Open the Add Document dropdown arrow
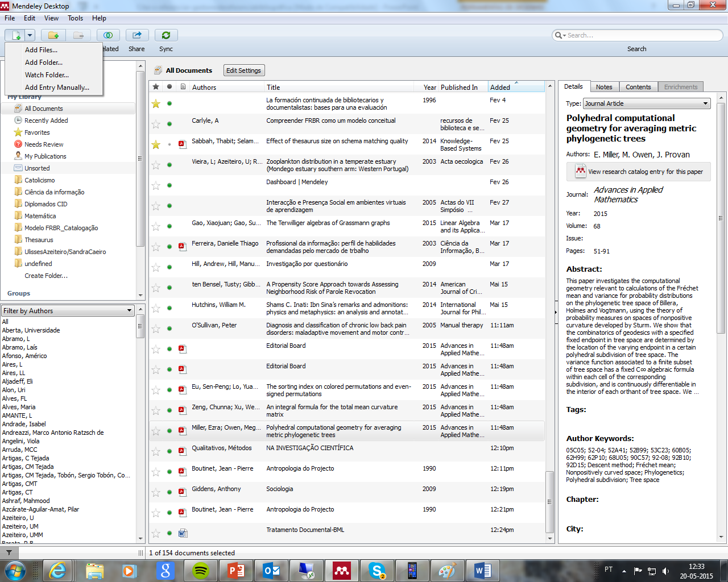 pos(30,35)
